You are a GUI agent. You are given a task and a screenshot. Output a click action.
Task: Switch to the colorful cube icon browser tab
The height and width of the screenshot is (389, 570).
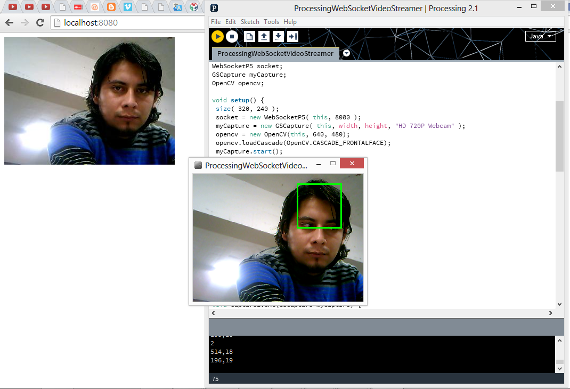(194, 7)
